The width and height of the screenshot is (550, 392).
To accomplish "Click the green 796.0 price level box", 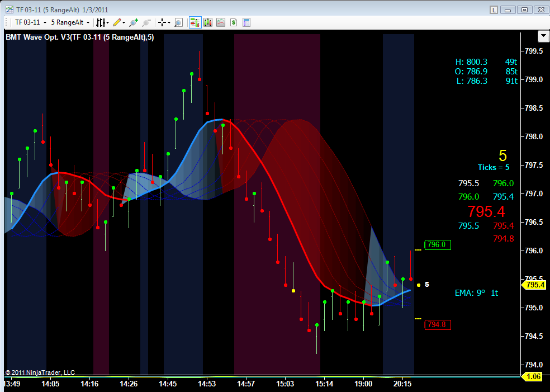I will click(438, 245).
